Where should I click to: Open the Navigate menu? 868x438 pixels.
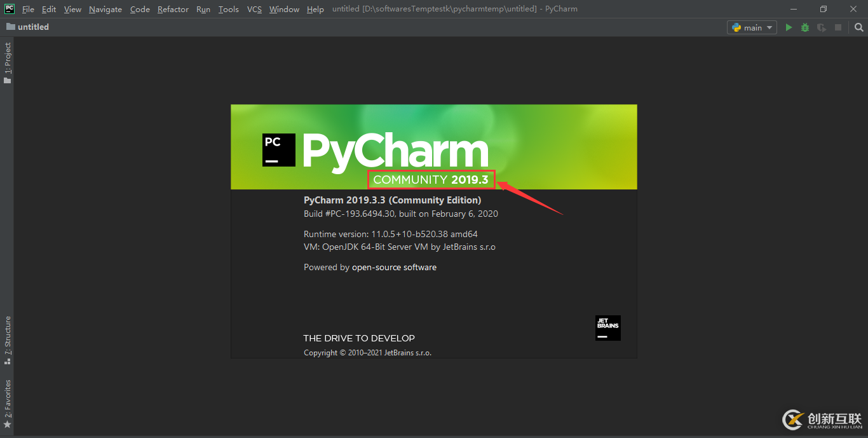coord(106,9)
